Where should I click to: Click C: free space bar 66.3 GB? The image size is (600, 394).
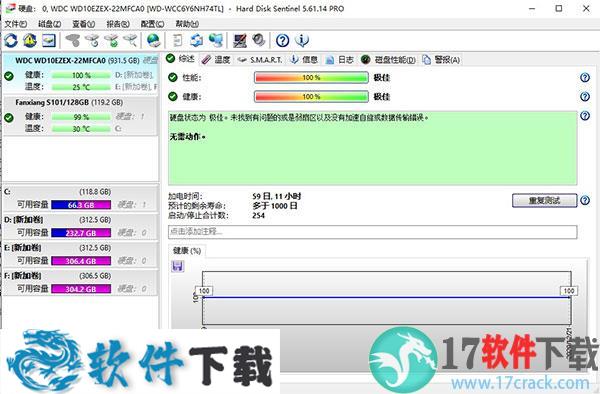(81, 205)
